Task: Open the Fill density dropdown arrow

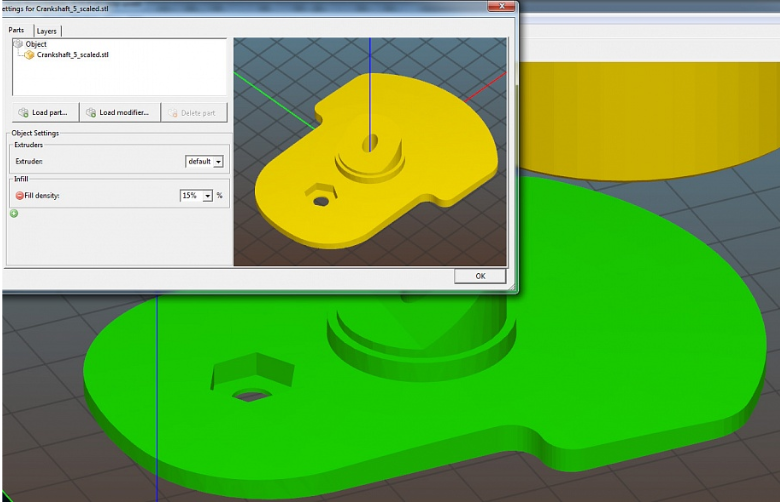Action: coord(207,196)
